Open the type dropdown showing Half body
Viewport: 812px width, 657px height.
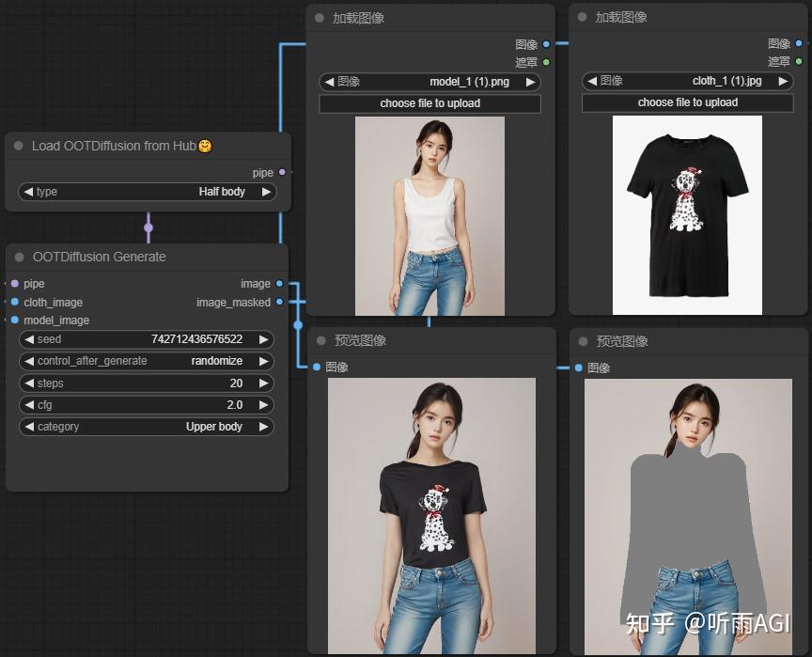coord(146,192)
